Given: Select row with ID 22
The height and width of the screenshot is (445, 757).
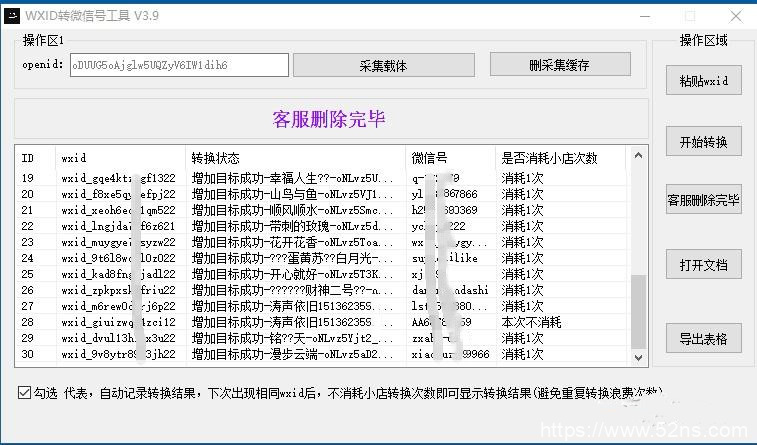Looking at the screenshot, I should coord(321,226).
